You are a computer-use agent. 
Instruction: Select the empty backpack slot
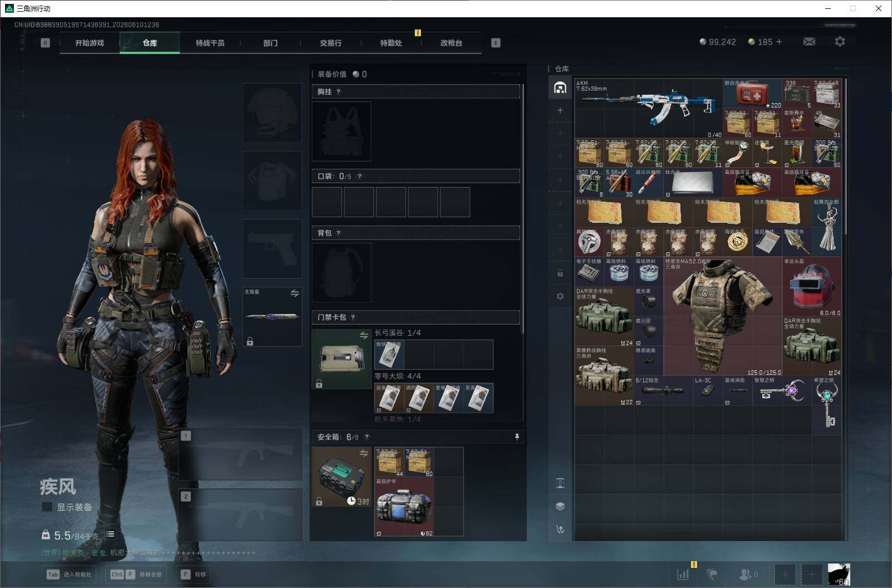click(341, 273)
